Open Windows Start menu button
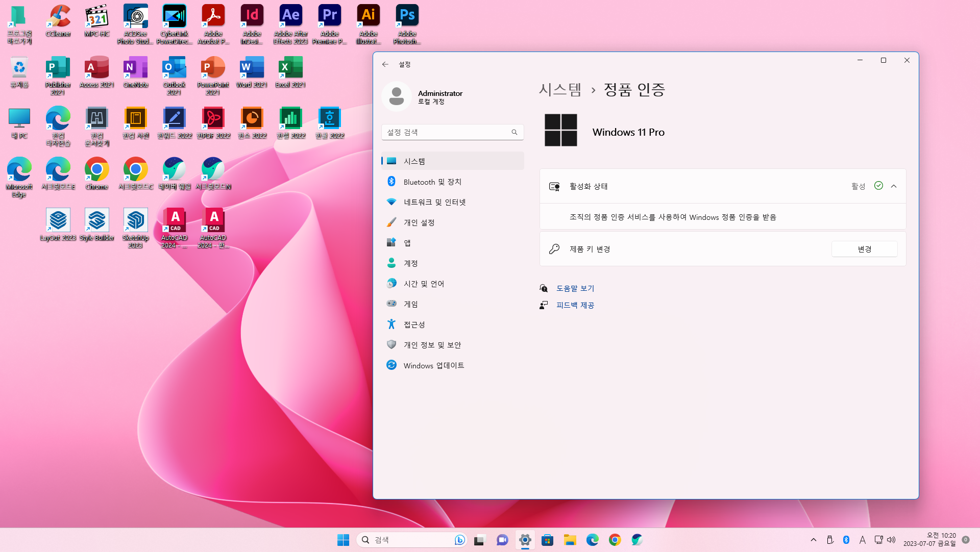This screenshot has width=980, height=552. [343, 540]
